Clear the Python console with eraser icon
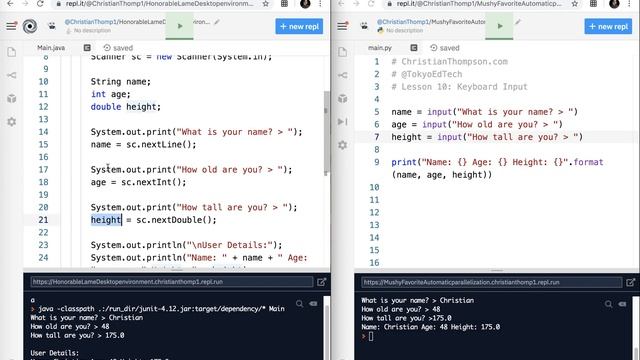 [x=622, y=304]
